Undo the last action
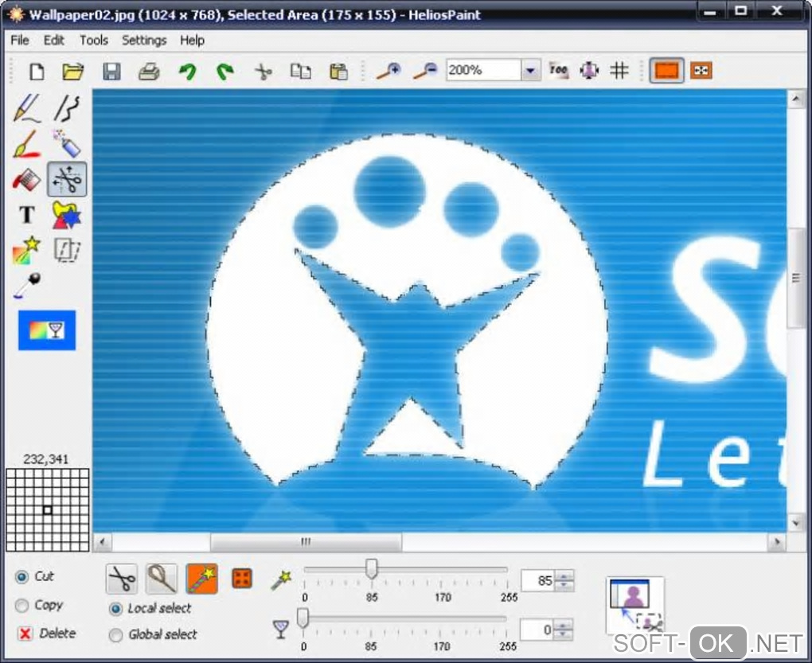Screen dimensions: 812x663 coord(187,71)
